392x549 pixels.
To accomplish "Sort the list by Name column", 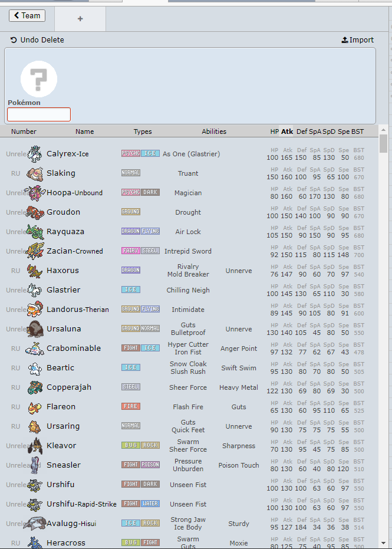I will 84,132.
